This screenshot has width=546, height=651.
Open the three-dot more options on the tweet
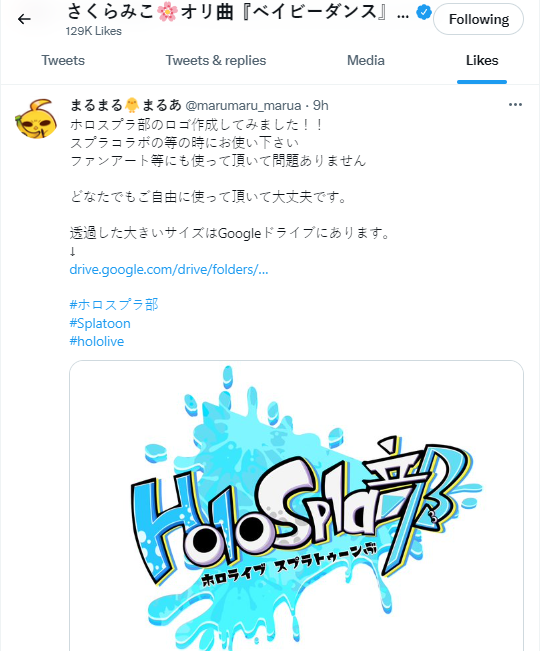click(515, 105)
